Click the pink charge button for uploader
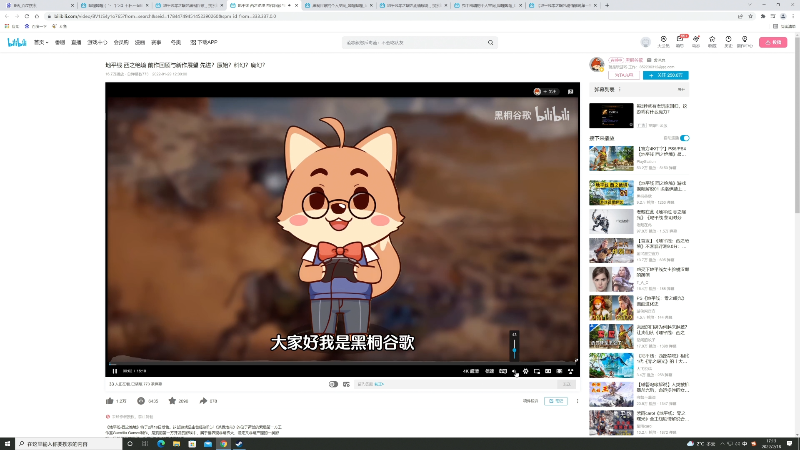 click(x=623, y=75)
